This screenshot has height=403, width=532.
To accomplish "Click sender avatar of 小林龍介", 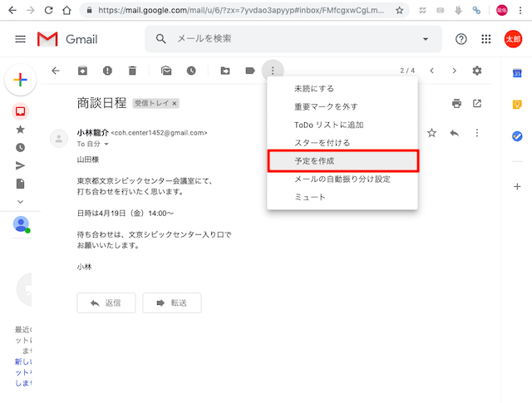I will click(x=59, y=139).
